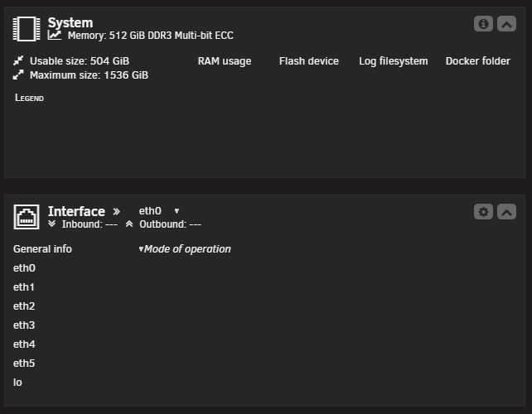Click the Inbound double-chevron down icon
This screenshot has width=532, height=414.
51,224
